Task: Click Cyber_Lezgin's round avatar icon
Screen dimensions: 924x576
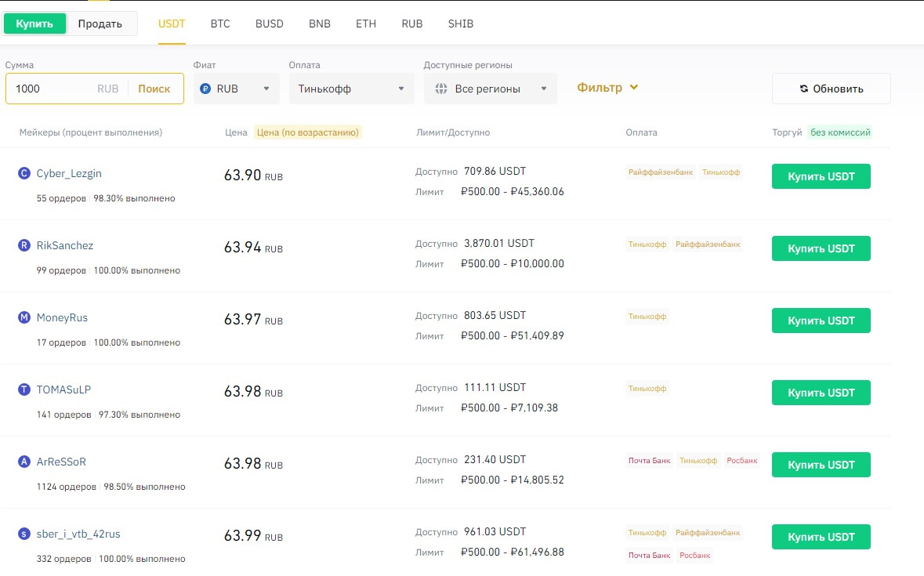Action: click(x=24, y=173)
